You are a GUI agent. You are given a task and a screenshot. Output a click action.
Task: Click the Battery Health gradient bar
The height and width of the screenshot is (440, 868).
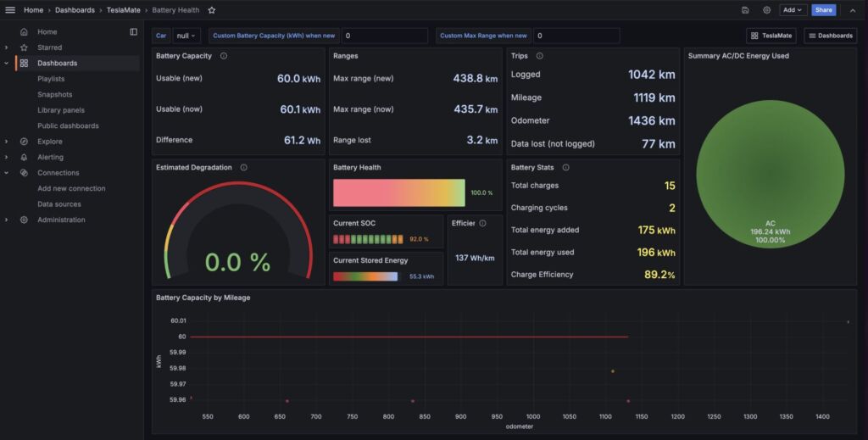pos(399,192)
